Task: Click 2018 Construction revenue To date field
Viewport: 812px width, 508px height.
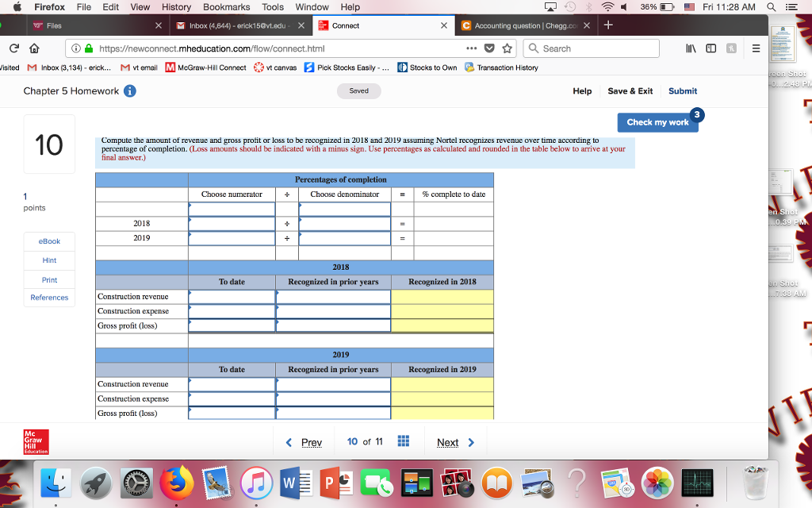Action: tap(232, 297)
